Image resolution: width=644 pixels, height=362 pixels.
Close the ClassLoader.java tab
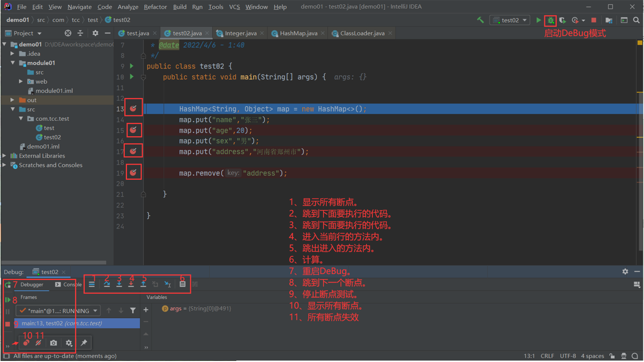(x=390, y=33)
